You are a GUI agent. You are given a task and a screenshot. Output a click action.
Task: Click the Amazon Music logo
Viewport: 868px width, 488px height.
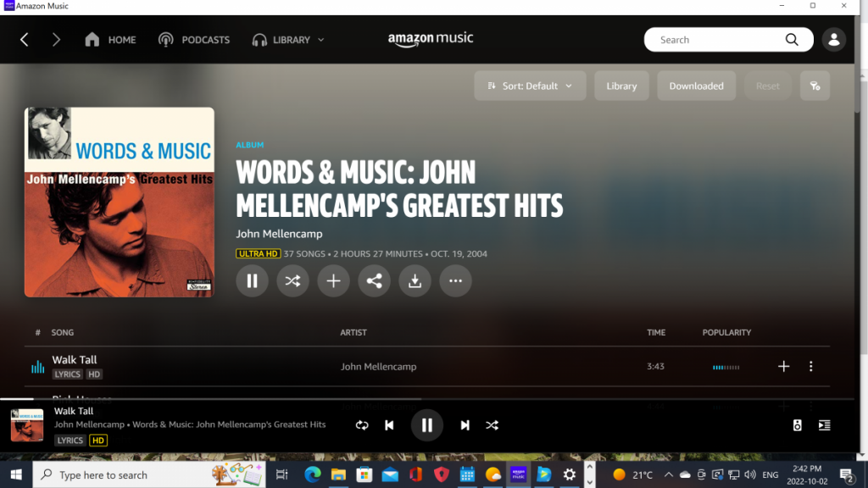pos(431,39)
